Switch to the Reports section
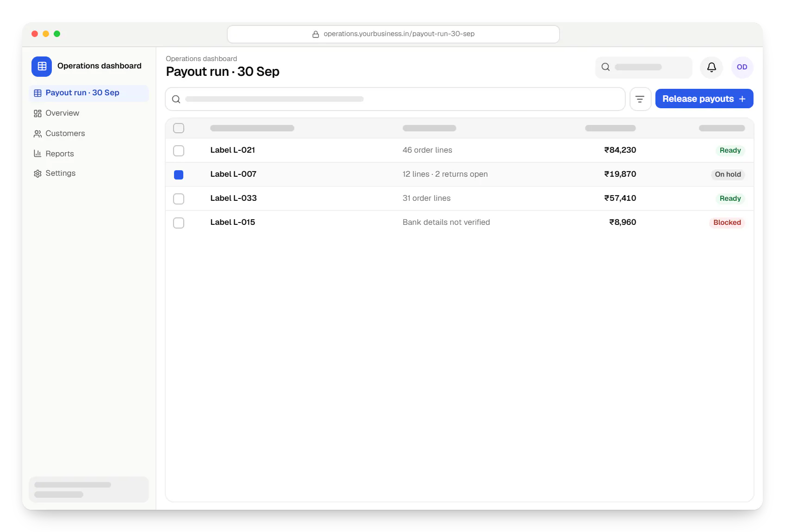 click(89, 154)
